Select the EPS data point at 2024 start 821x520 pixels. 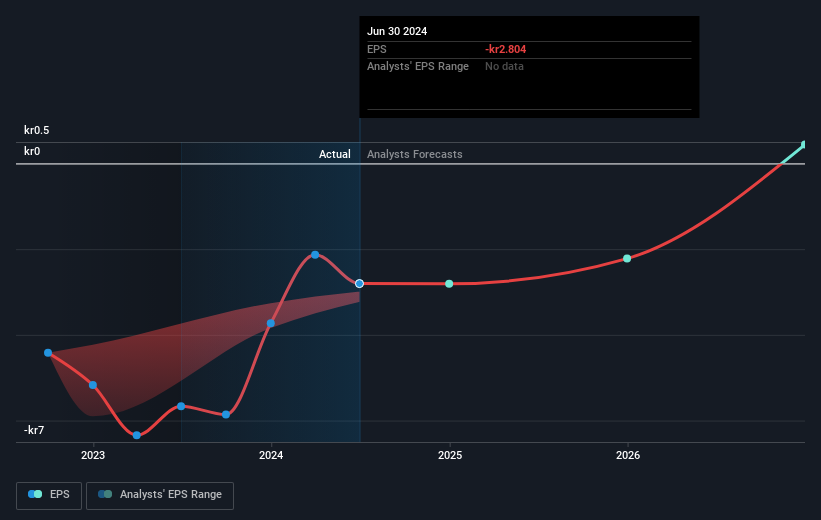[271, 324]
